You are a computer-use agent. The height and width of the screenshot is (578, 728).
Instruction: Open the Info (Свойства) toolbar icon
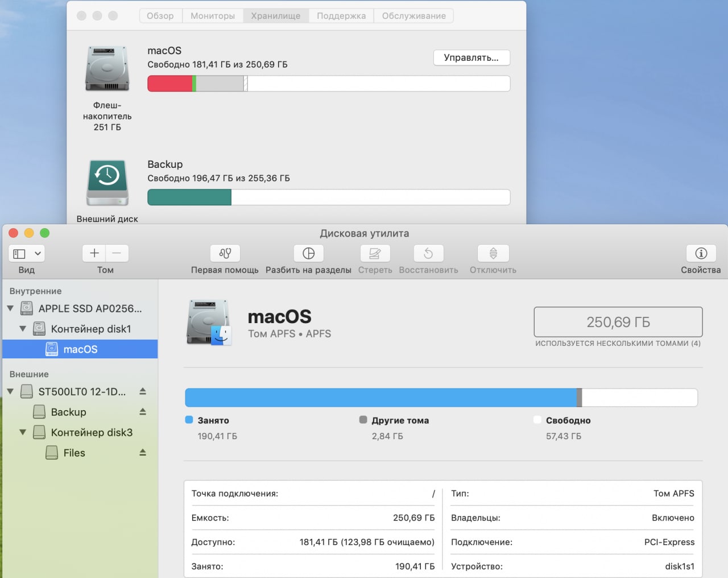pyautogui.click(x=701, y=253)
